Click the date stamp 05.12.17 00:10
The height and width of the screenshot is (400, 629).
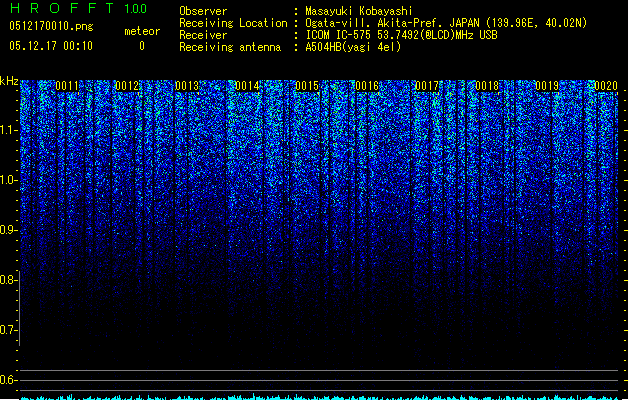click(51, 46)
